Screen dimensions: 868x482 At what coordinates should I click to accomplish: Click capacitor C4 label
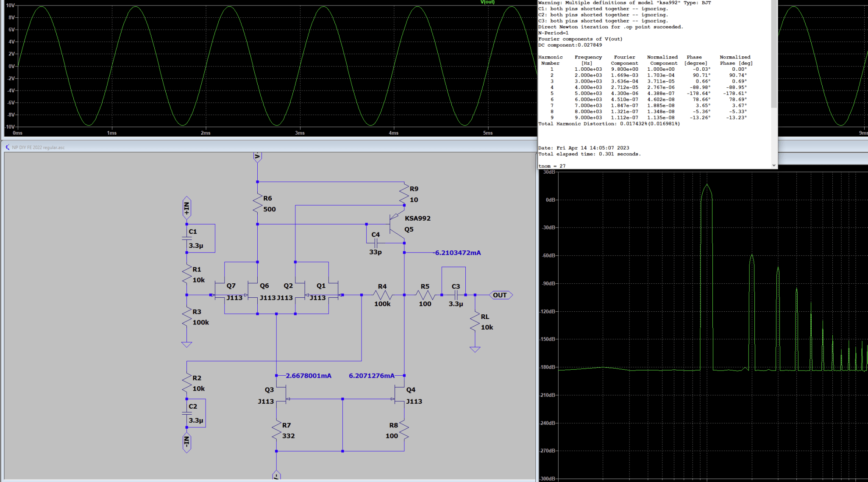(x=376, y=235)
